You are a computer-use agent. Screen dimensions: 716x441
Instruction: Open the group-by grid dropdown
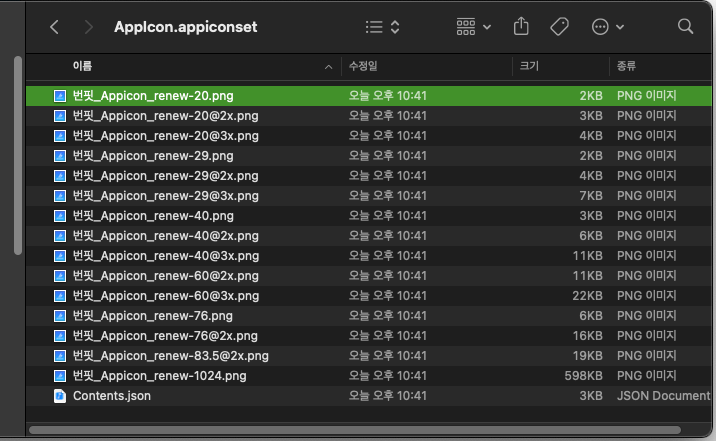474,27
